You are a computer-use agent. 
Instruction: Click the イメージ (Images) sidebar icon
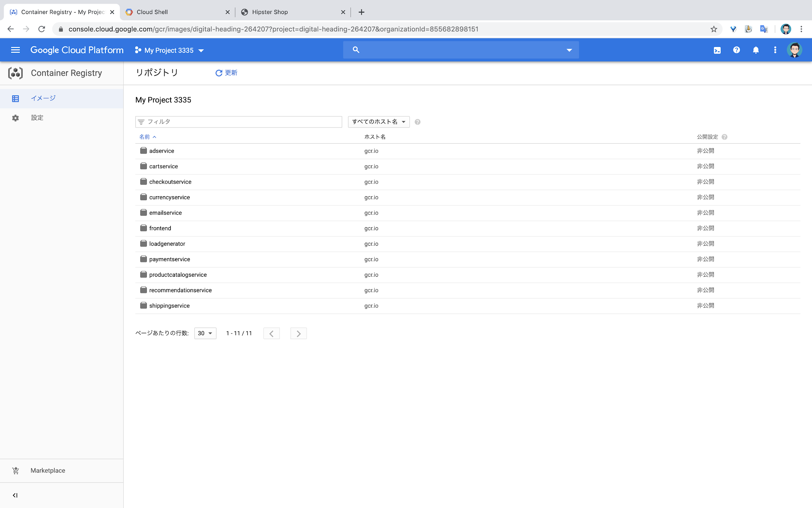[x=15, y=98]
